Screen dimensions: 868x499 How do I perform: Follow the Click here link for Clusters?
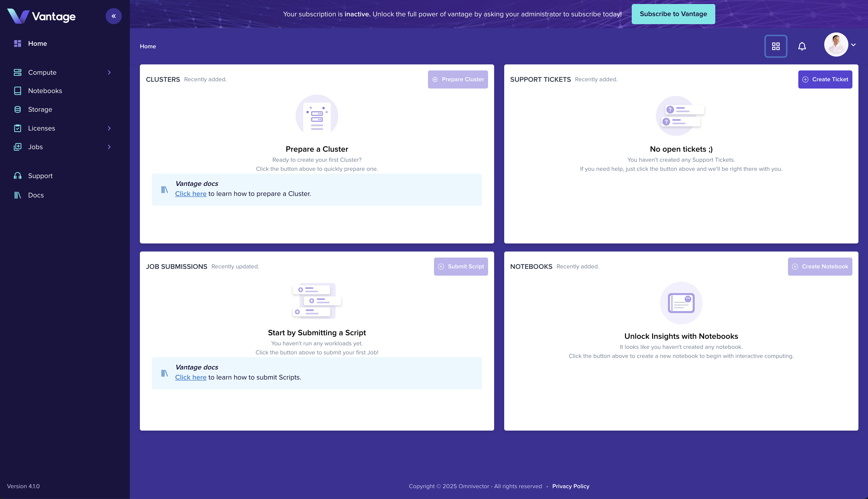click(191, 194)
